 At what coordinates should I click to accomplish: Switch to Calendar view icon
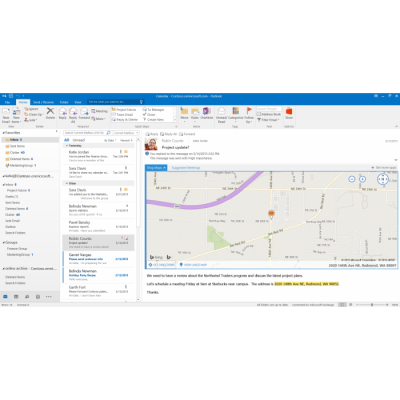[x=16, y=296]
